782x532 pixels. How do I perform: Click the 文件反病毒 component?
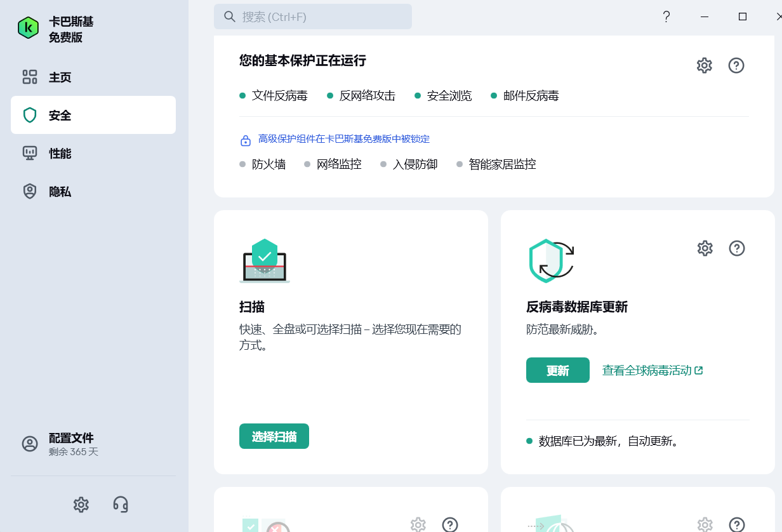(274, 96)
